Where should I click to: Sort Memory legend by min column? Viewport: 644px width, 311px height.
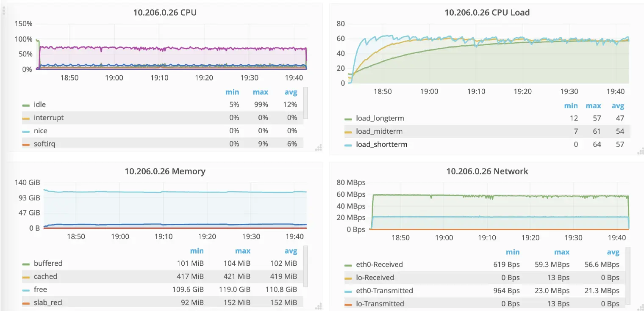pos(197,251)
